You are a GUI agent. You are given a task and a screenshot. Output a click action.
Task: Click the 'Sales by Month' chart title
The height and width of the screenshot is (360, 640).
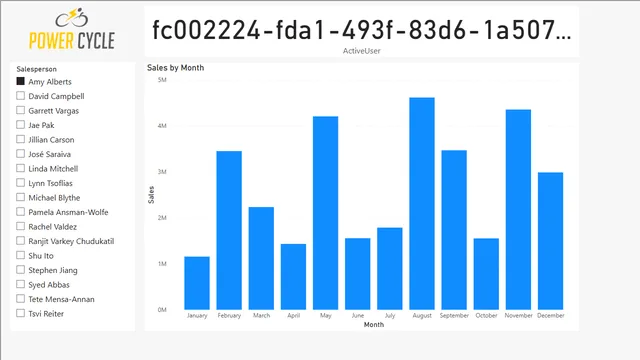(176, 68)
